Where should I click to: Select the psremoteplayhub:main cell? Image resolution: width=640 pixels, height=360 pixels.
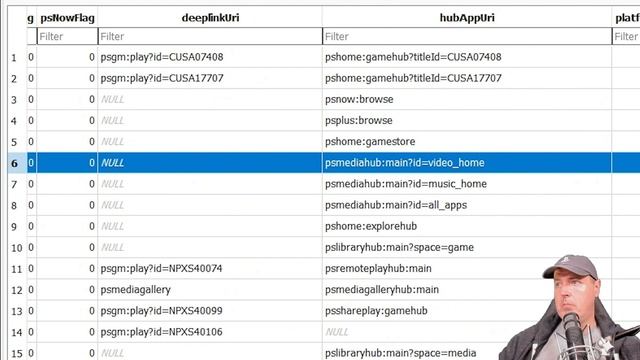coord(467,269)
